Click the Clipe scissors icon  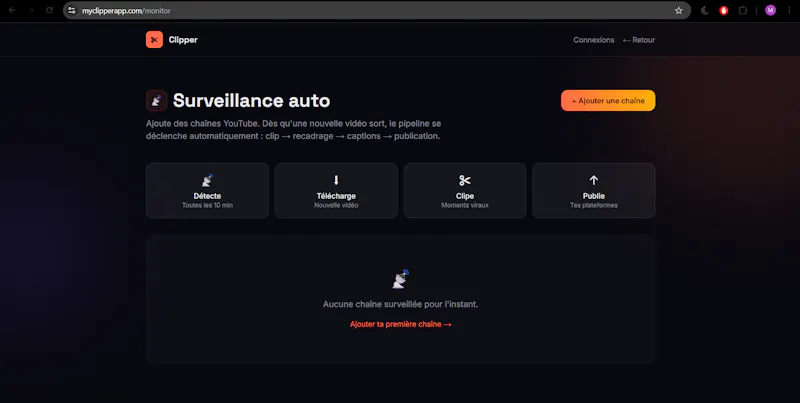(465, 180)
